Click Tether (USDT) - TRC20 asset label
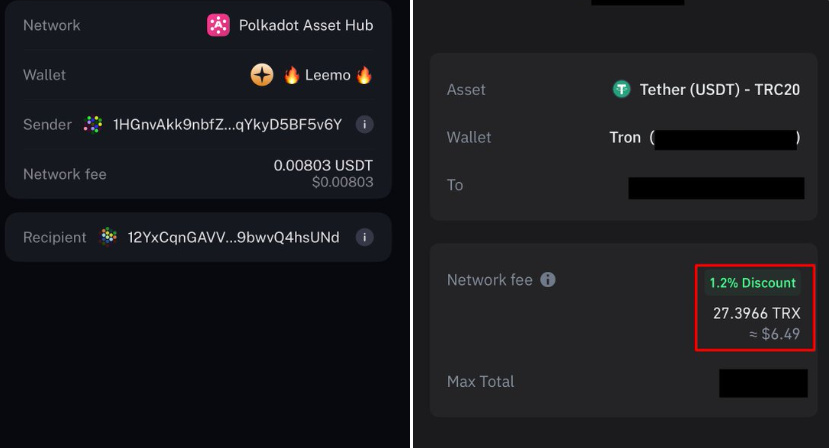 tap(720, 89)
